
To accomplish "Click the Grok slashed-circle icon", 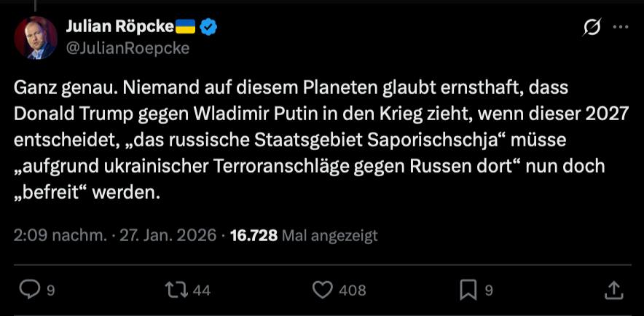I will [592, 28].
